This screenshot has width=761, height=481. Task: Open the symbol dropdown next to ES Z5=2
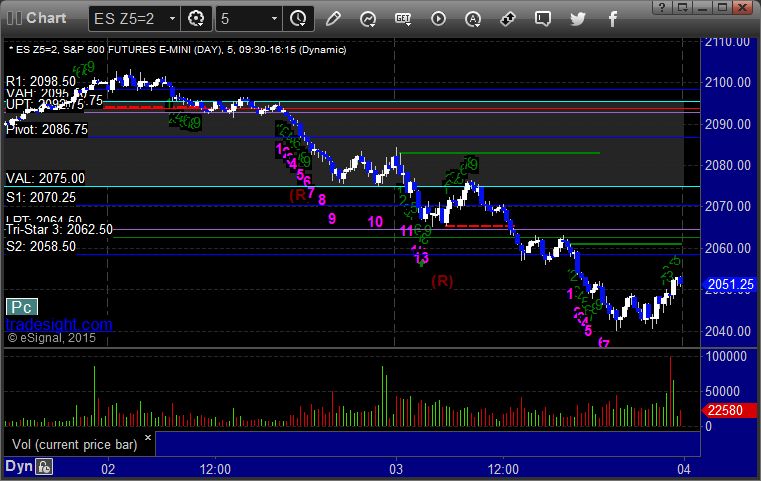[x=172, y=19]
